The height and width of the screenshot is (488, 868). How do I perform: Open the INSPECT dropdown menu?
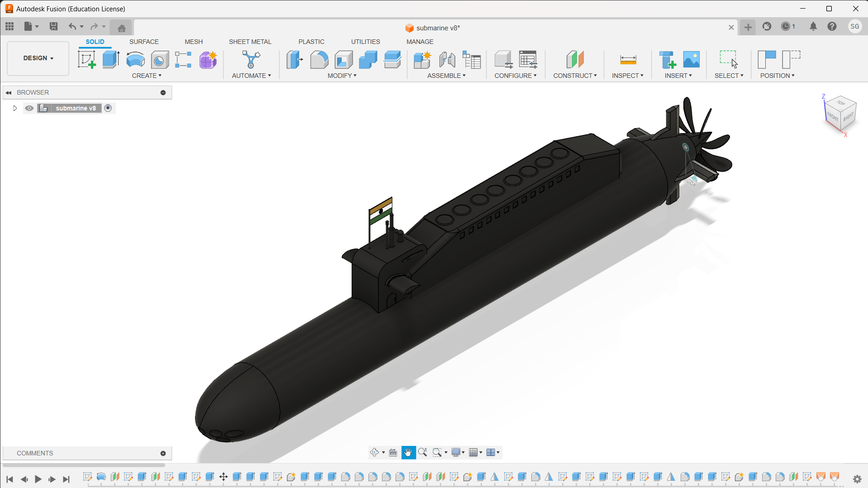pyautogui.click(x=628, y=76)
